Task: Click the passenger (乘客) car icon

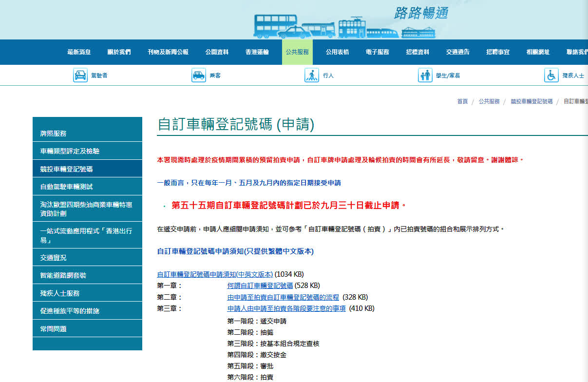Action: point(198,76)
